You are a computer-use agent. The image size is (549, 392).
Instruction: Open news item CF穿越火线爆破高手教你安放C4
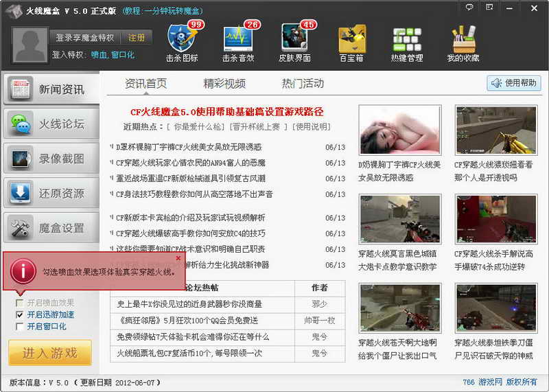coord(191,233)
